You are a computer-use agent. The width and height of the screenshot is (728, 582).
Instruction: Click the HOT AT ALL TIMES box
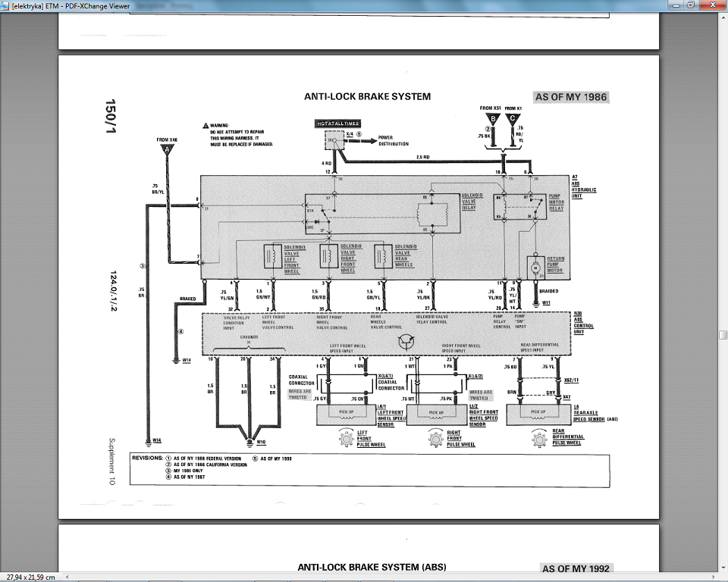point(337,123)
